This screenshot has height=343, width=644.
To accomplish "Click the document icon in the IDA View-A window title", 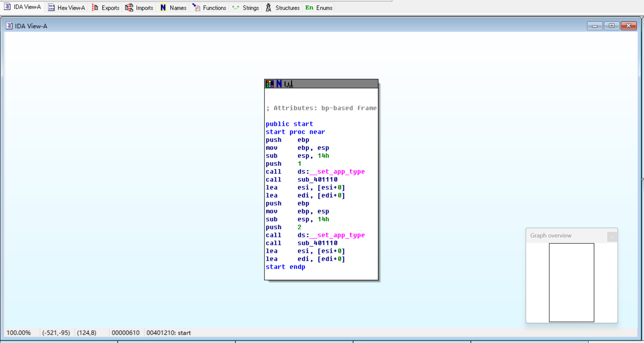I will tap(9, 26).
